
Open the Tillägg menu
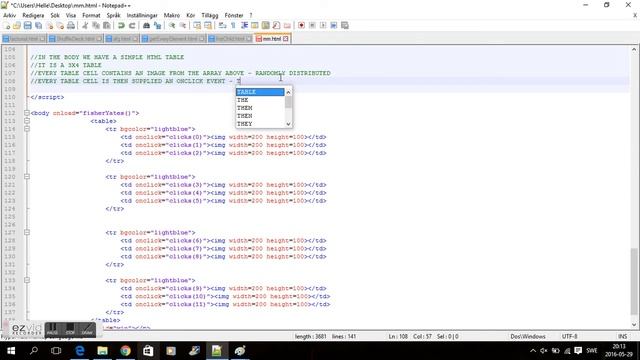point(210,15)
